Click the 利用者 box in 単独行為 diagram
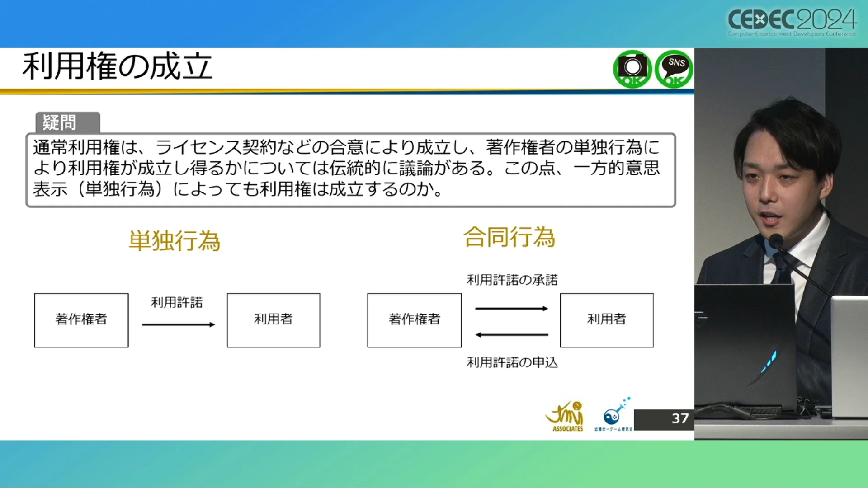868x488 pixels. (x=274, y=320)
